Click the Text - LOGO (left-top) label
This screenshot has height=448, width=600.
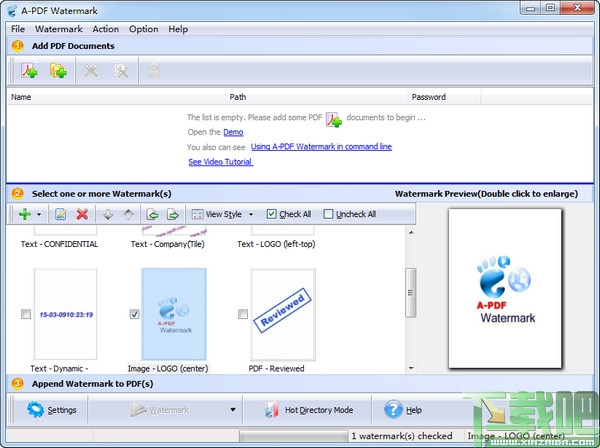point(276,244)
